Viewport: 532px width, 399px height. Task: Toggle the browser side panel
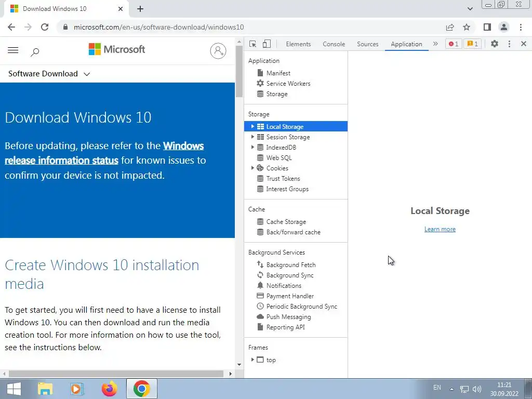coord(487,27)
